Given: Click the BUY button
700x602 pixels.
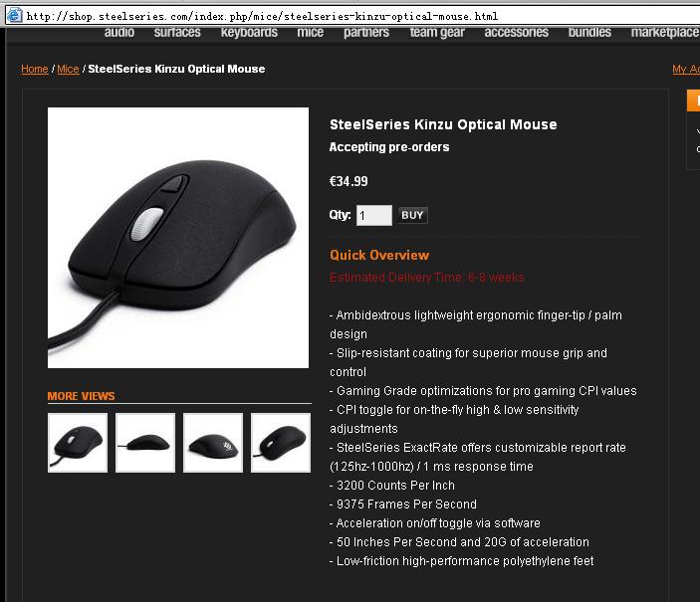Looking at the screenshot, I should [412, 215].
